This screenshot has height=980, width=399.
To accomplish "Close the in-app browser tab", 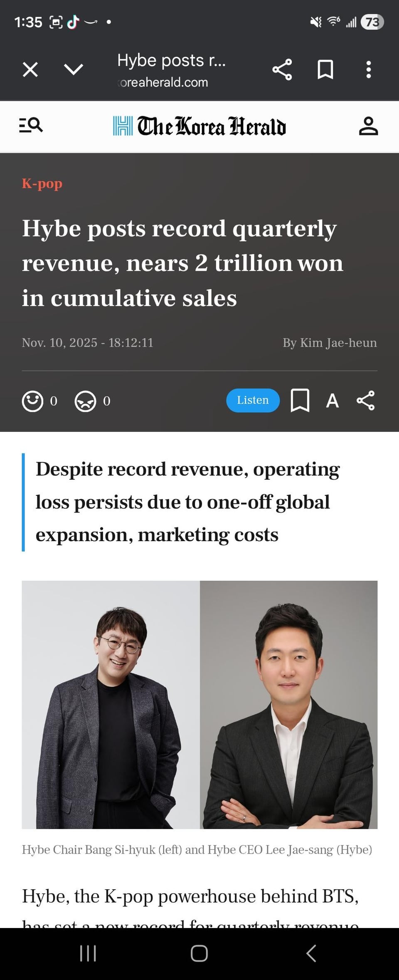I will click(30, 69).
